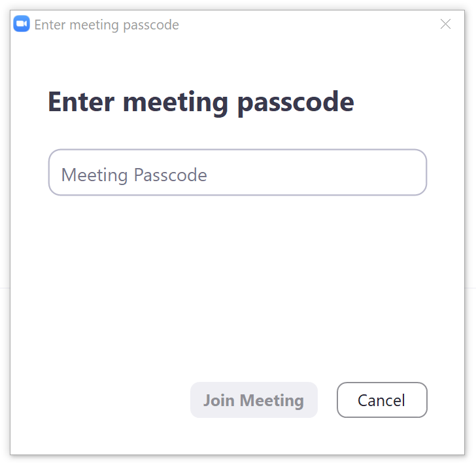Open window menu via Zoom title icon
The width and height of the screenshot is (476, 463).
tap(22, 24)
